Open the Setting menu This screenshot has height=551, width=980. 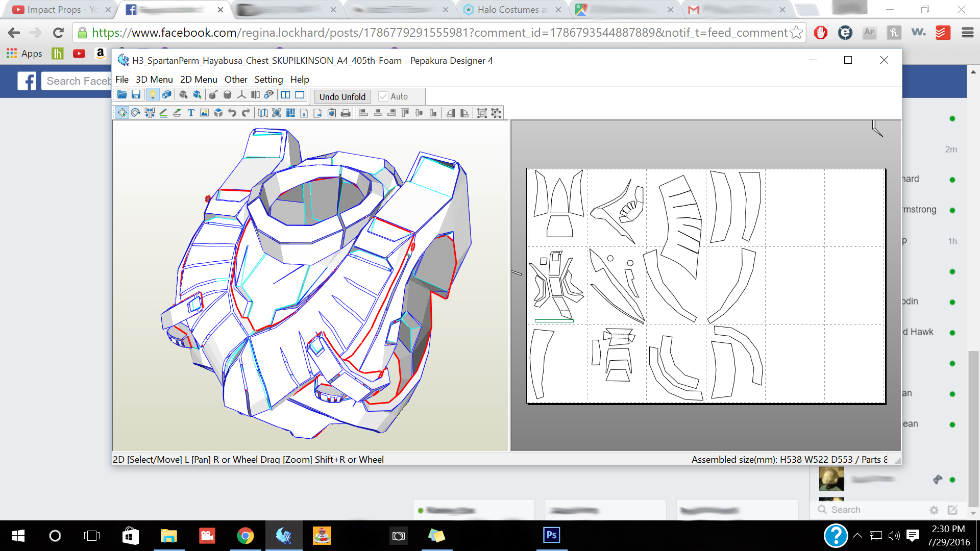pos(268,79)
